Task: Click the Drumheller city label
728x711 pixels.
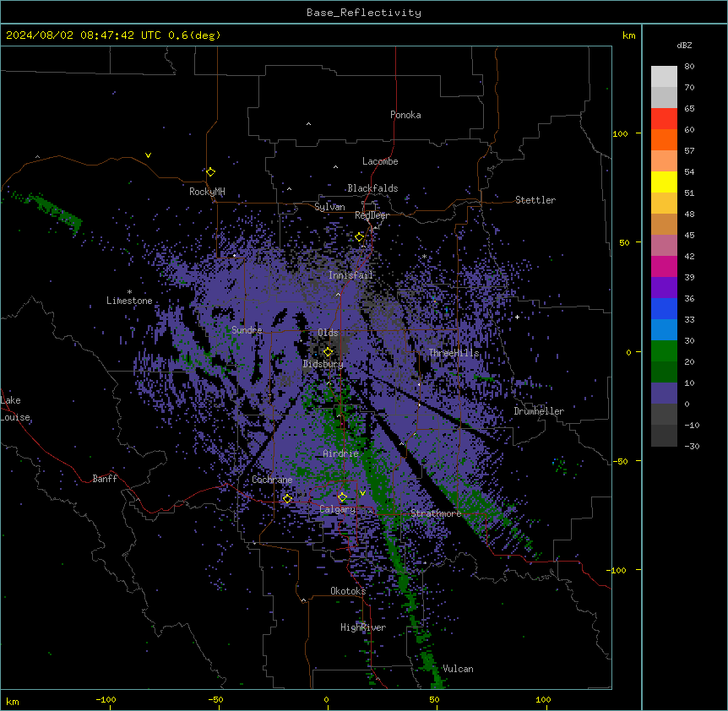Action: coord(539,411)
